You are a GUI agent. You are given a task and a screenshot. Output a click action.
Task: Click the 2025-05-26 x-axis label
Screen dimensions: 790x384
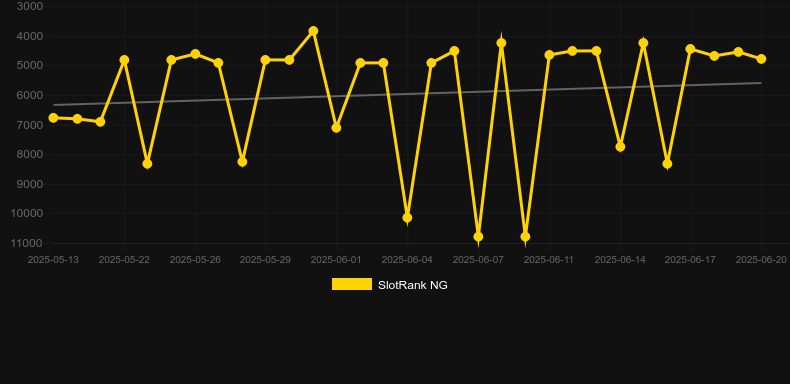(x=195, y=260)
